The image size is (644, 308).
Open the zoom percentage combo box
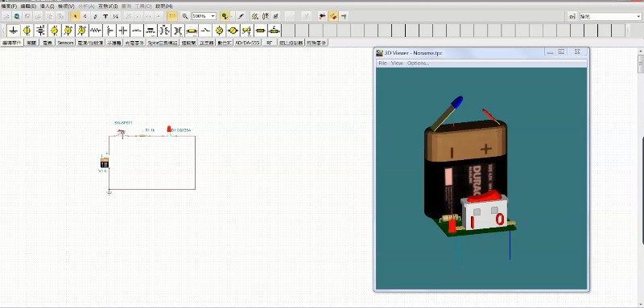pos(204,16)
